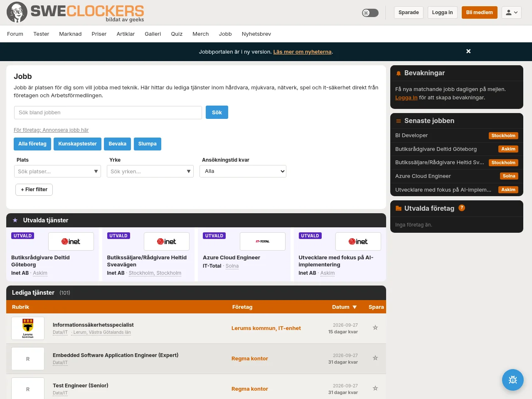
Task: Open the Merch menu item
Action: pyautogui.click(x=201, y=34)
